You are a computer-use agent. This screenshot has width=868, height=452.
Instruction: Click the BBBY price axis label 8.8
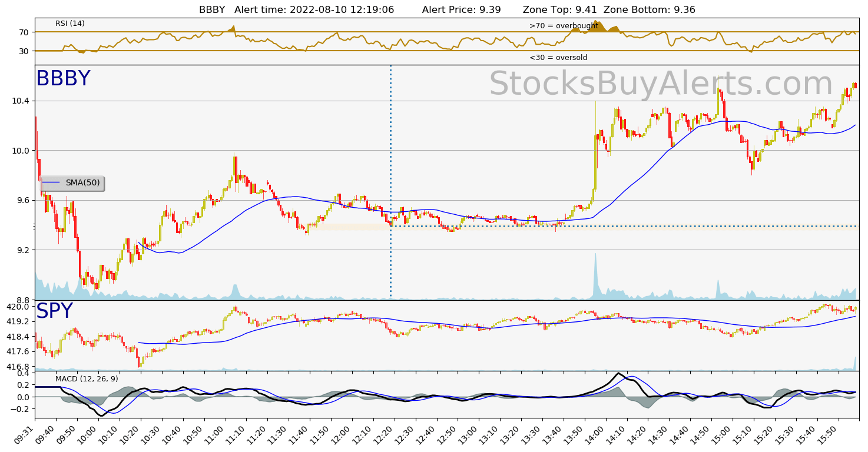24,300
